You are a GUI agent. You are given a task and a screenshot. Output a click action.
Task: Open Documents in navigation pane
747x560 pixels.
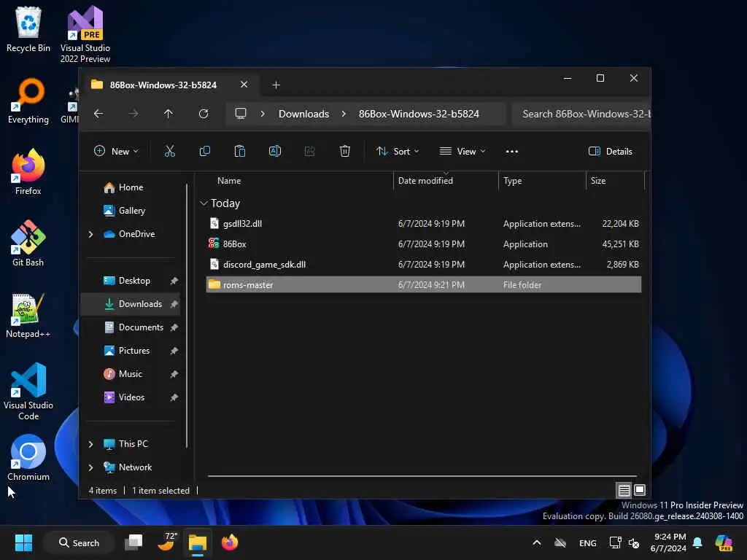141,327
